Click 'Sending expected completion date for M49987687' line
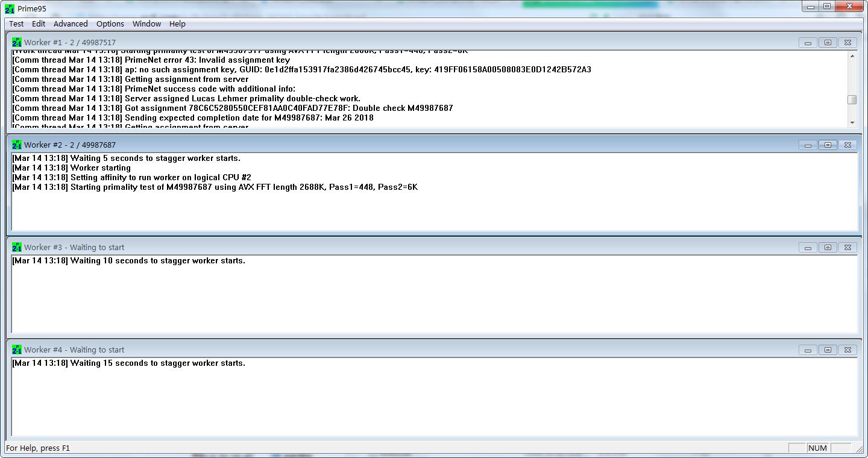This screenshot has width=868, height=458. pos(193,118)
